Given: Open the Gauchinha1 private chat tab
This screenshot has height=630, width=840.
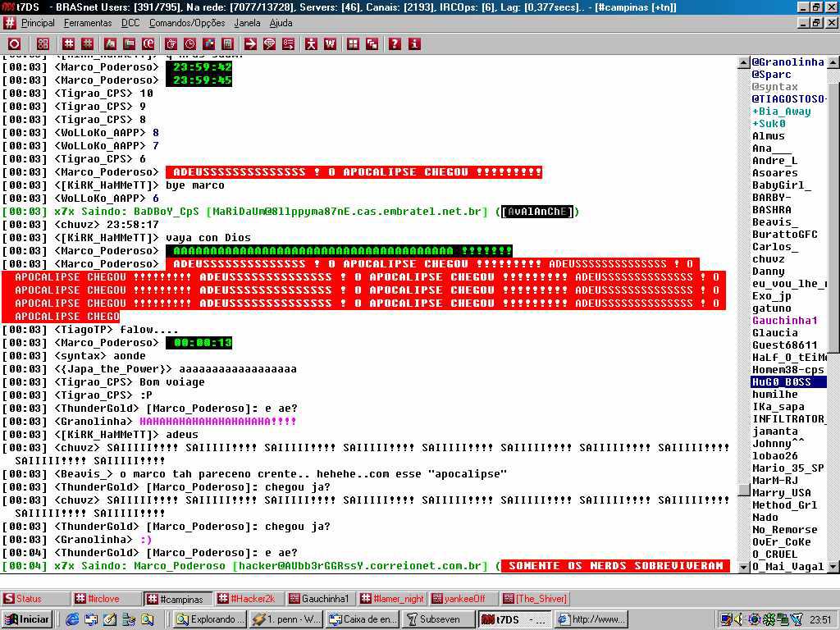Looking at the screenshot, I should (x=320, y=599).
